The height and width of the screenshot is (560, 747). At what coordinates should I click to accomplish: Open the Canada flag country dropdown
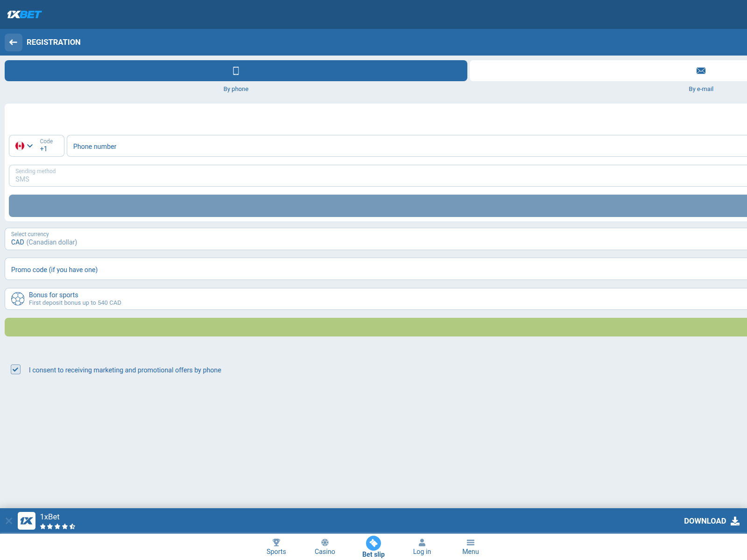coord(24,146)
